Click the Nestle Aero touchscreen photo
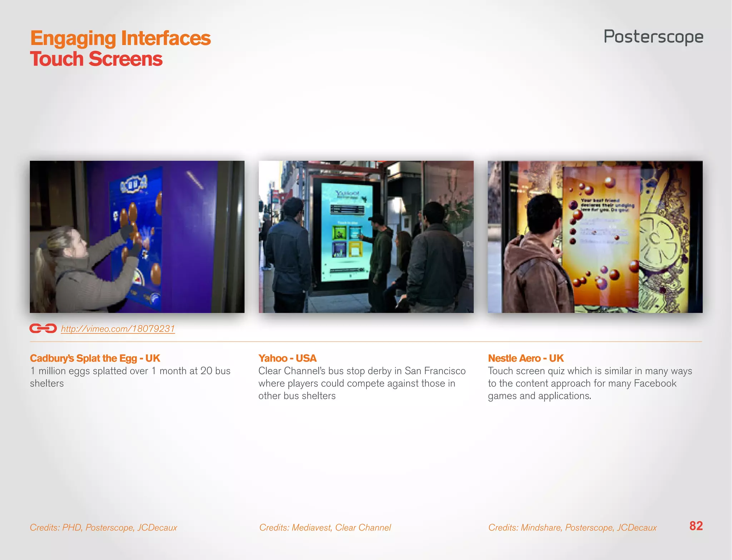This screenshot has height=560, width=732. [595, 237]
